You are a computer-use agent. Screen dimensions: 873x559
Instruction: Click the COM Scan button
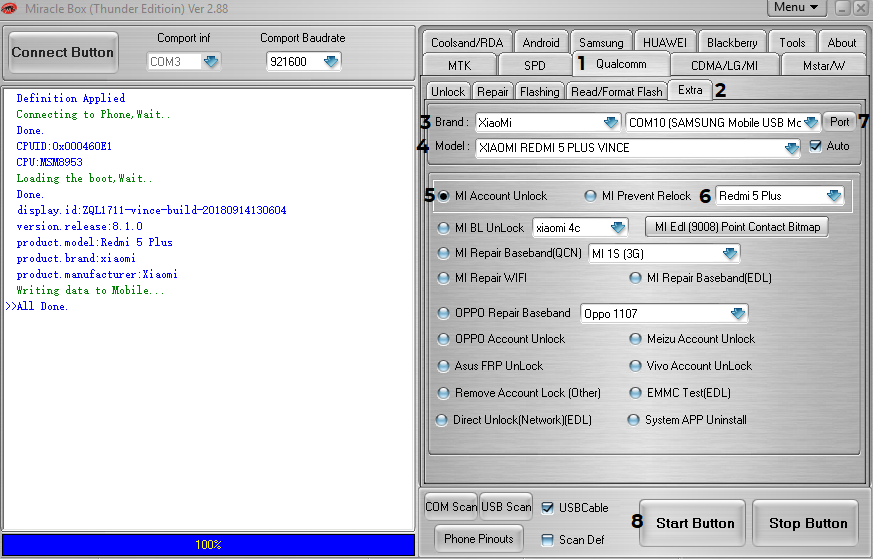[451, 507]
